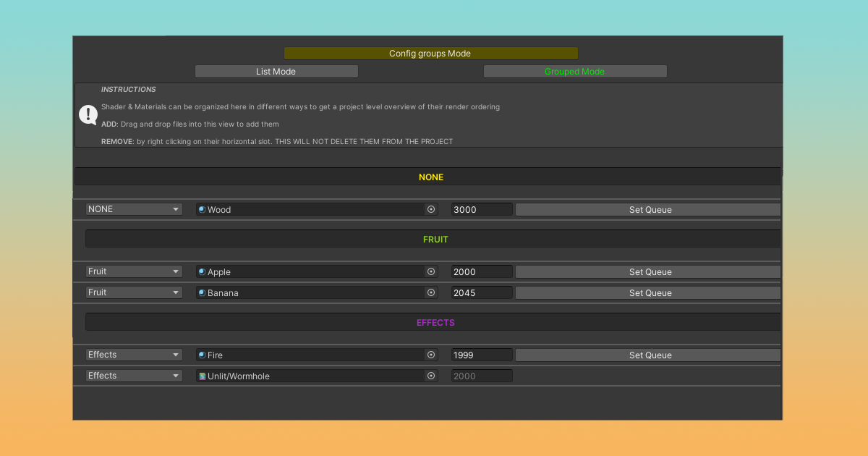Image resolution: width=868 pixels, height=456 pixels.
Task: Select the Apple material object field
Action: [317, 271]
